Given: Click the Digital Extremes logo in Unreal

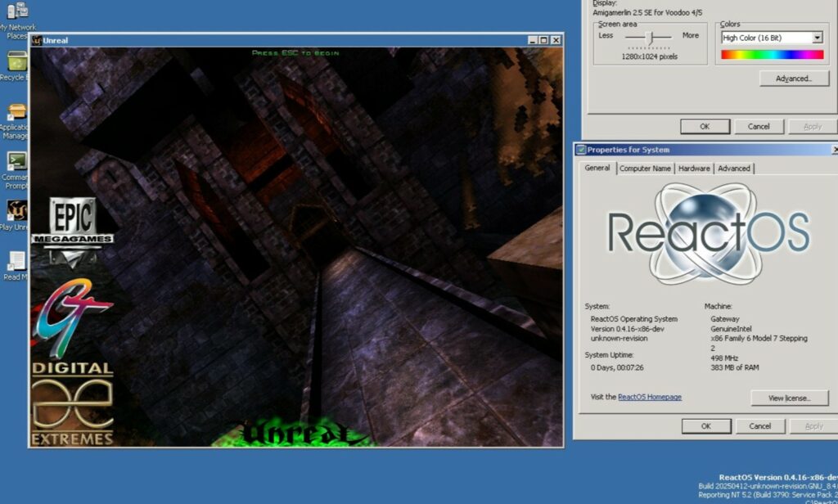Looking at the screenshot, I should pos(72,404).
